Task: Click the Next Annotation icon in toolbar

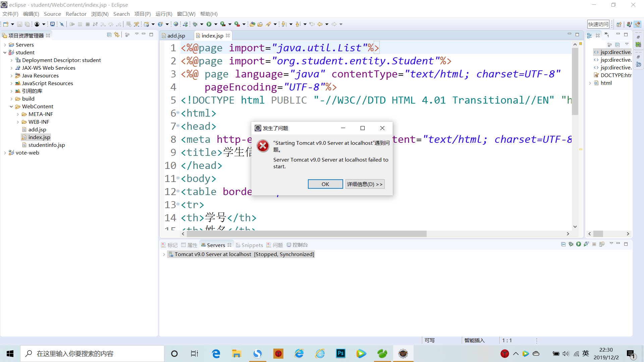Action: point(284,24)
